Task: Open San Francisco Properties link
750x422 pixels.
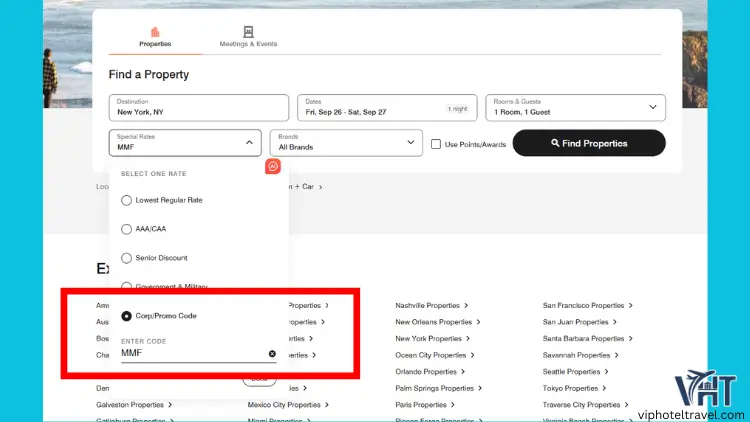Action: pos(587,305)
